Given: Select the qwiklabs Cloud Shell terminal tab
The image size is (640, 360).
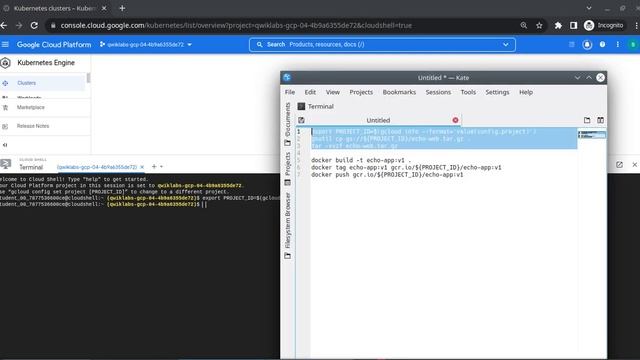Looking at the screenshot, I should pyautogui.click(x=97, y=167).
